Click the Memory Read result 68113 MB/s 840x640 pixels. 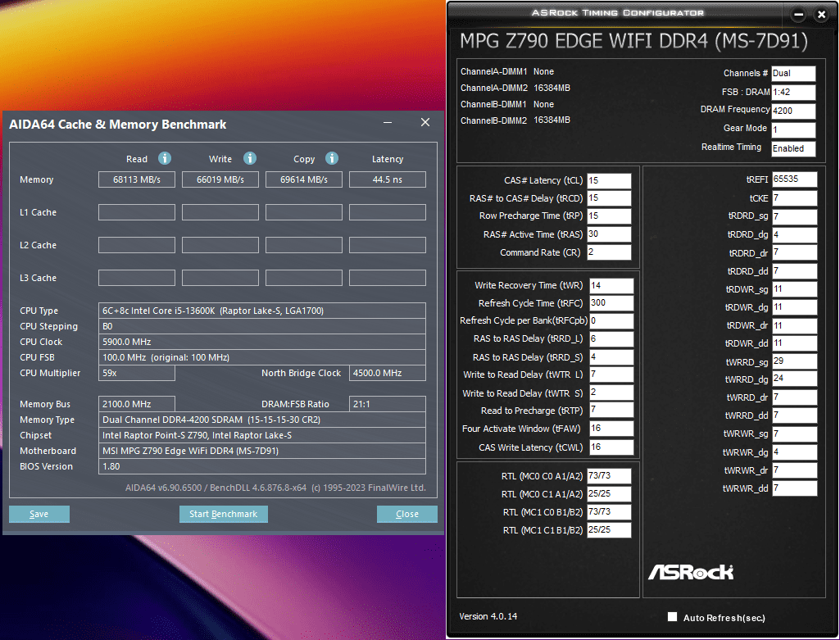137,179
